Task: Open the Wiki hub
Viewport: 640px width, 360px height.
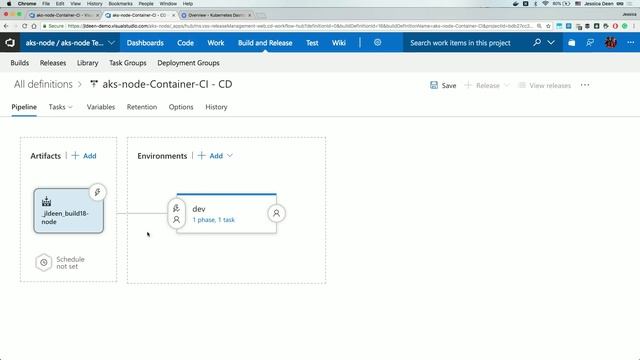Action: coord(339,43)
